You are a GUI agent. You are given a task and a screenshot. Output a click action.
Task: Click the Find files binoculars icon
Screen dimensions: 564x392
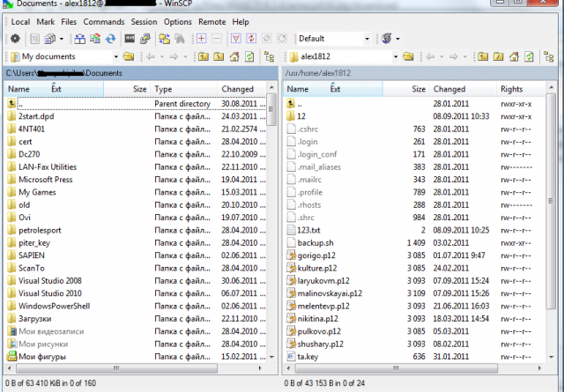point(180,39)
